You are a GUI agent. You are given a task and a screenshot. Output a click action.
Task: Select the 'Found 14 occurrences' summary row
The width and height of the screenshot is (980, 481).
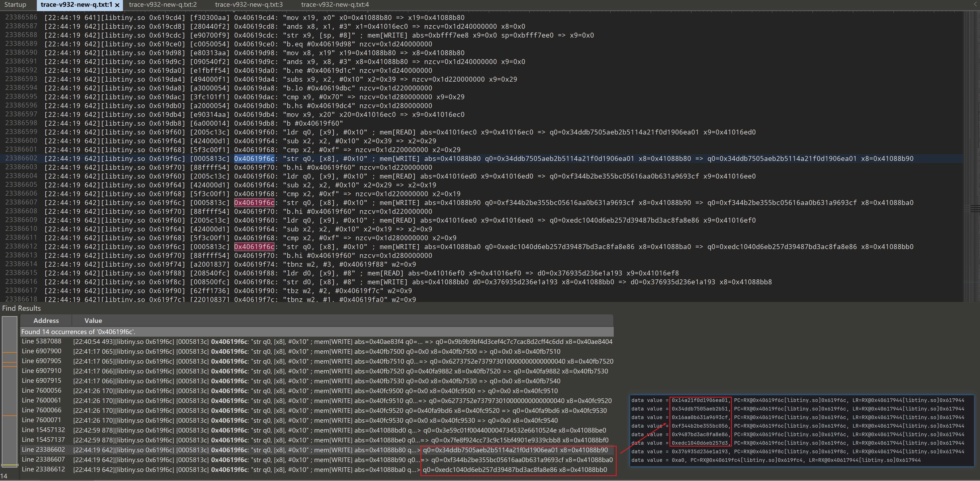[316, 331]
